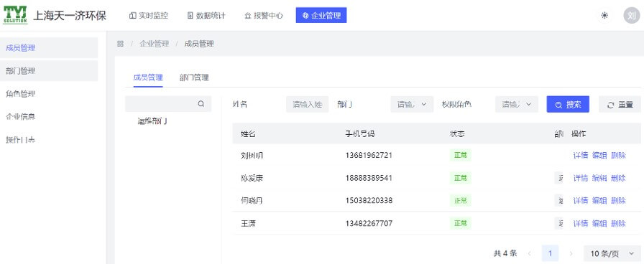
Task: Select 操作日志 in left sidebar
Action: point(49,140)
